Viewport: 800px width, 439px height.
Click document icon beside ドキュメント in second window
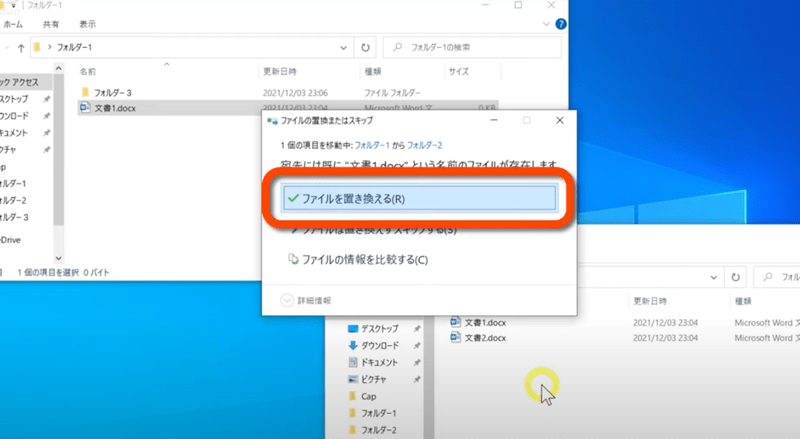pos(353,362)
